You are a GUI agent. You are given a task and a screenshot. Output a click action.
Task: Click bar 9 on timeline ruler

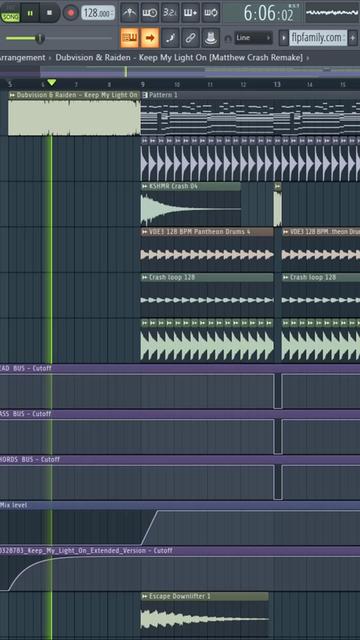(x=143, y=85)
